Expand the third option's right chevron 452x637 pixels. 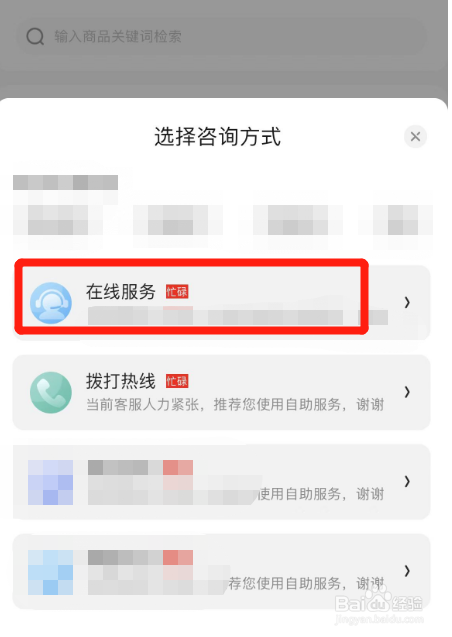(407, 481)
